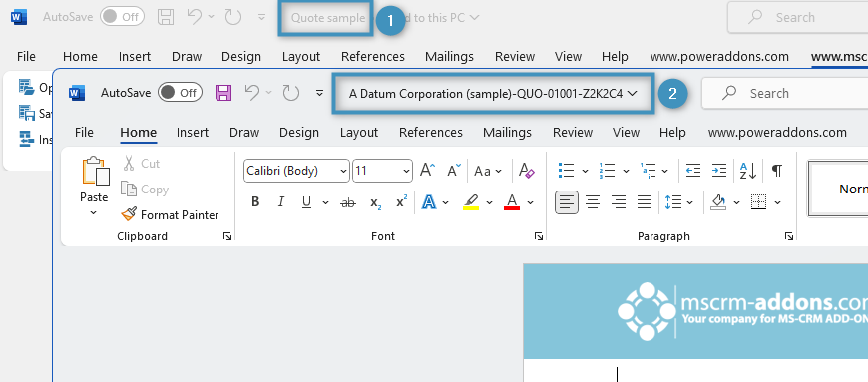The width and height of the screenshot is (868, 382).
Task: Click the Decrease Indent icon
Action: (693, 170)
